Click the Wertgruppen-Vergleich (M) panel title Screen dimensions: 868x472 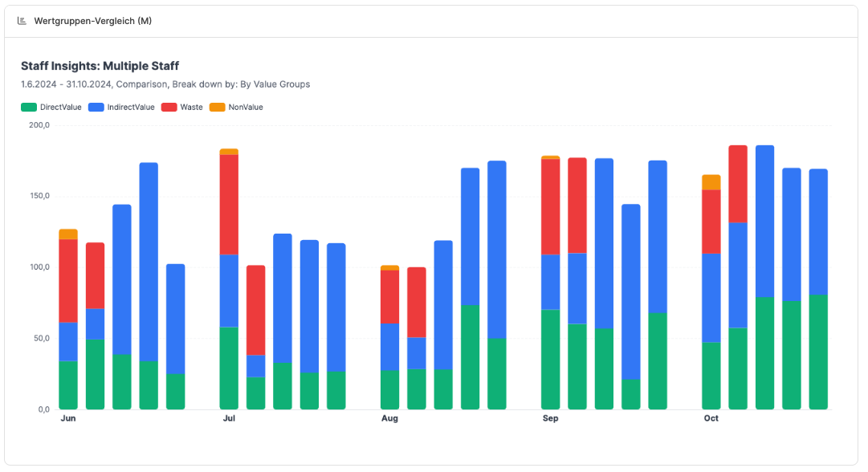93,21
